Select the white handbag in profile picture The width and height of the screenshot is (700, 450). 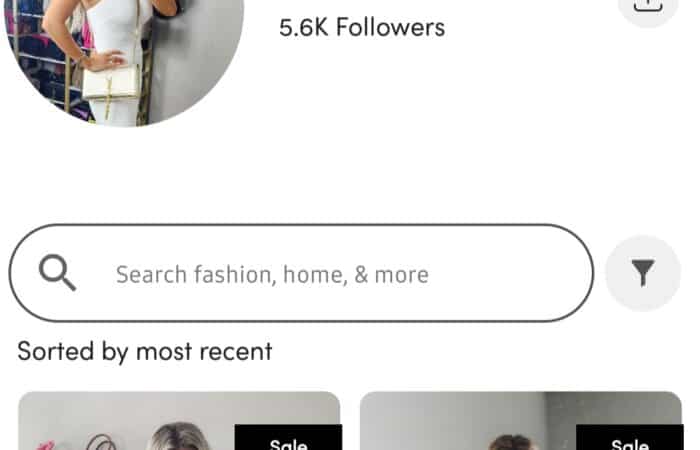(112, 82)
